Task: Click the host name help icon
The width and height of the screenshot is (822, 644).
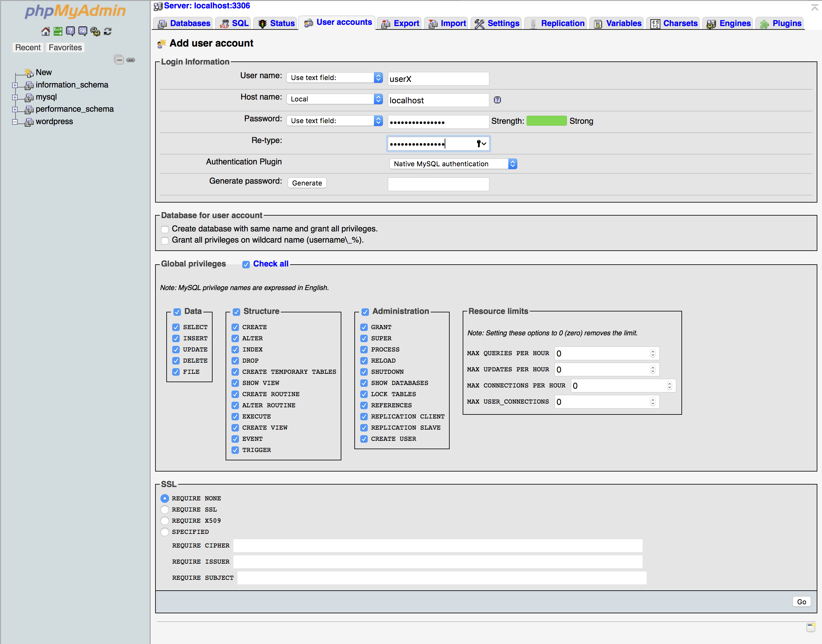Action: pos(497,100)
